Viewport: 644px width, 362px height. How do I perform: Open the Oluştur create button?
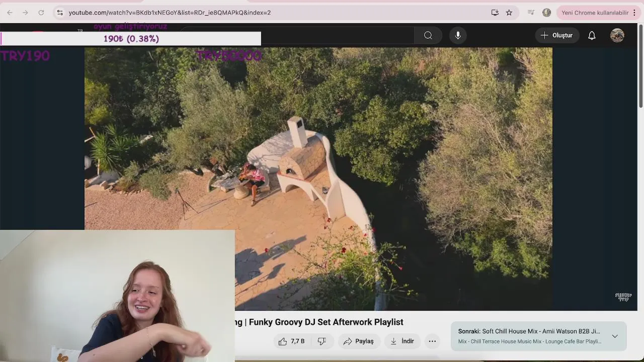pos(557,35)
